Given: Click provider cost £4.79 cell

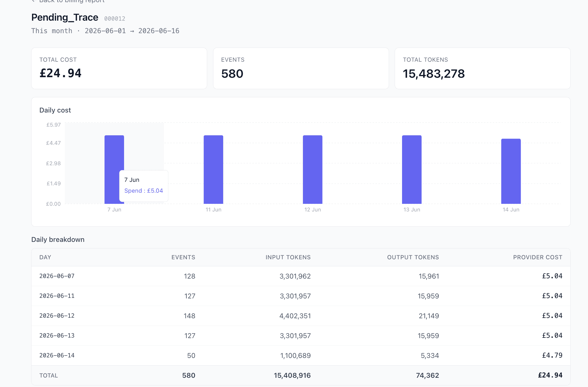Looking at the screenshot, I should pyautogui.click(x=552, y=355).
